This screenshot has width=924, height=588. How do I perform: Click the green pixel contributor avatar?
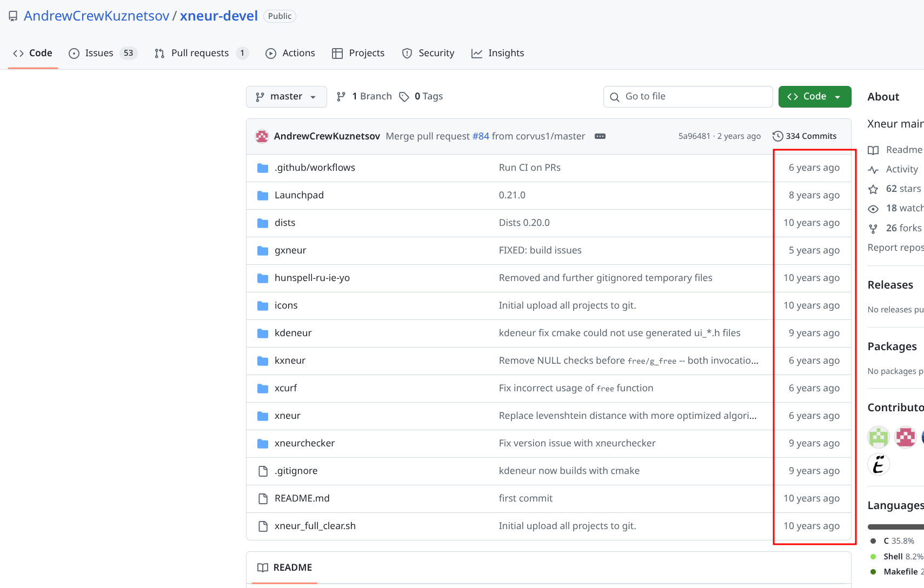click(879, 437)
